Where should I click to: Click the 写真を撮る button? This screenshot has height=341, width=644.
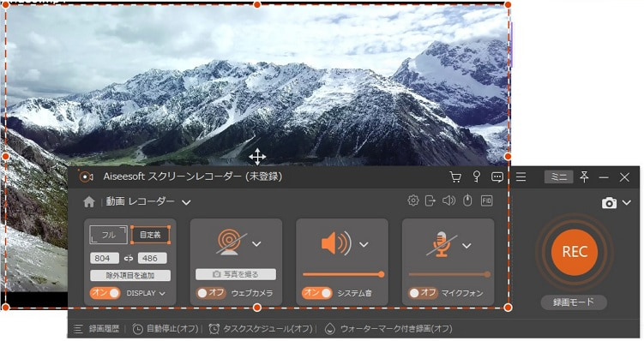236,274
